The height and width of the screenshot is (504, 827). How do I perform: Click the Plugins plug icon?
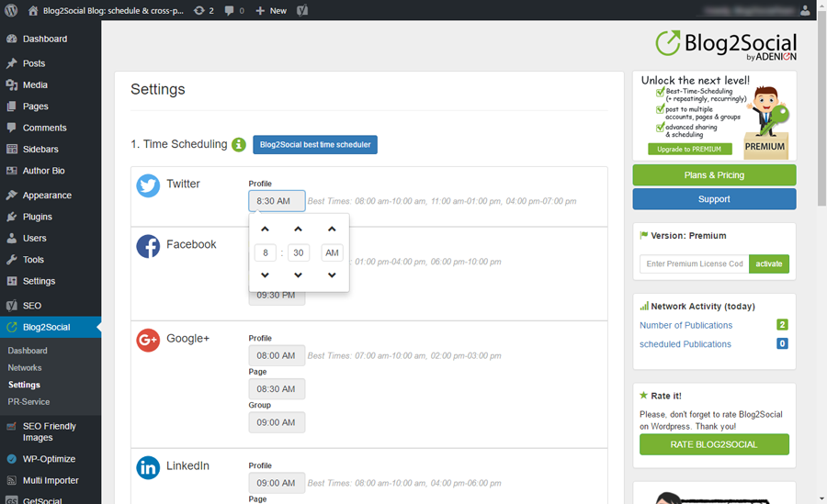pos(12,217)
